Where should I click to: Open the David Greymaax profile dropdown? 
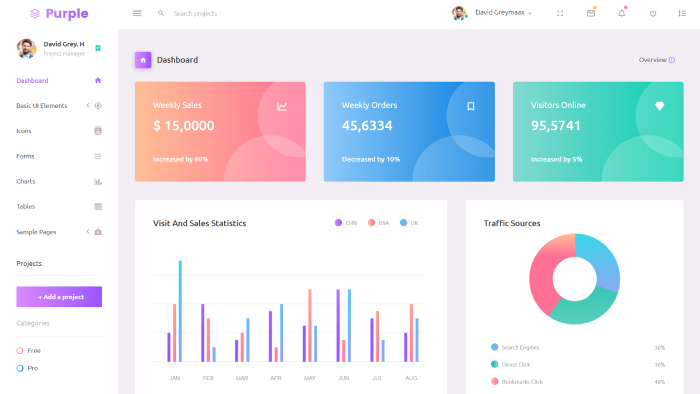point(503,13)
